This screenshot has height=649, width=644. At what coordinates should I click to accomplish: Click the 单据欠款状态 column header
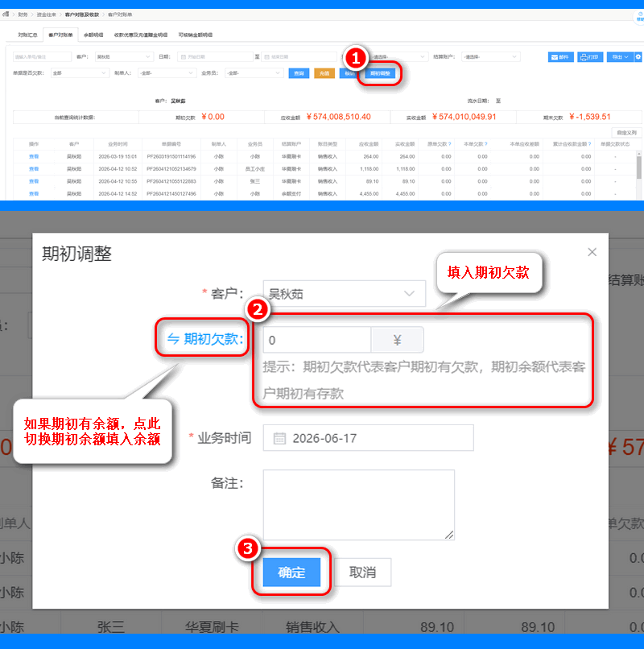click(615, 144)
